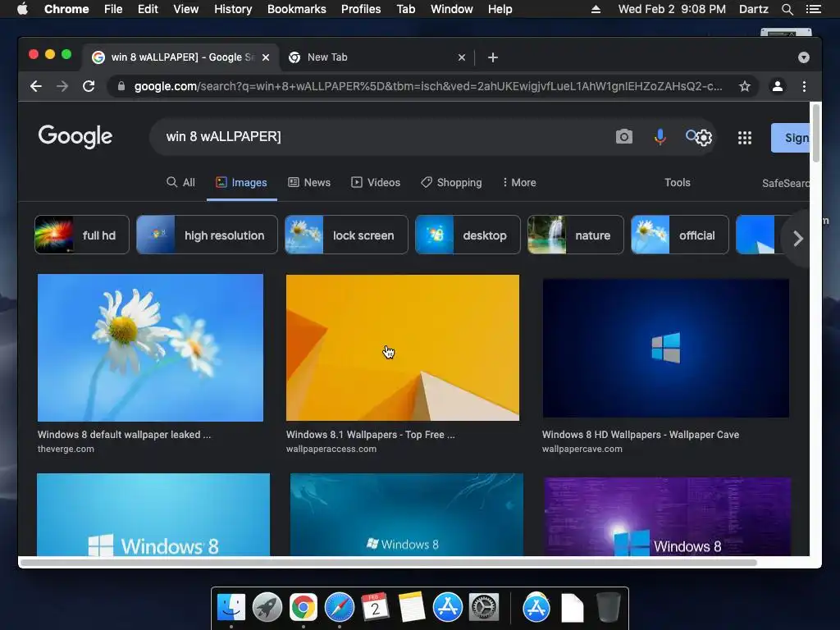Viewport: 840px width, 630px height.
Task: Open the History menu in menu bar
Action: 232,9
